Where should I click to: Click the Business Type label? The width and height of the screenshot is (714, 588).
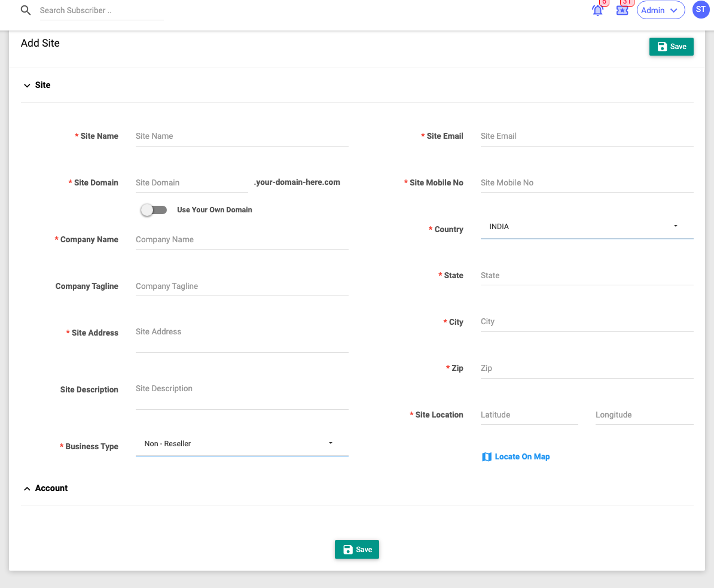point(91,446)
